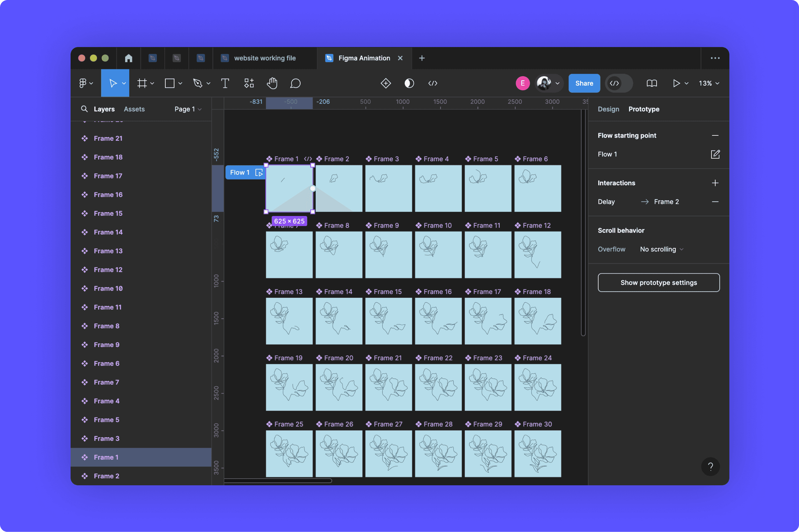Switch to the Prototype tab
Screen dimensions: 799x532
coord(644,109)
